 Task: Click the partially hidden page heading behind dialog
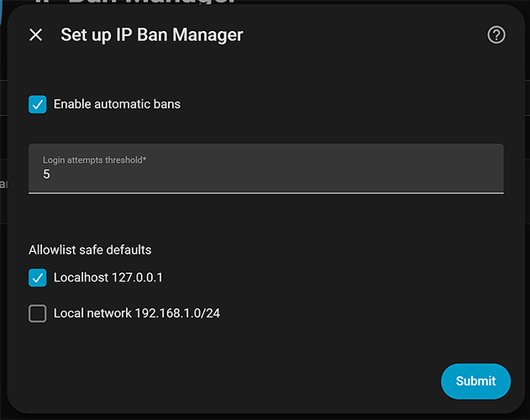point(135,2)
